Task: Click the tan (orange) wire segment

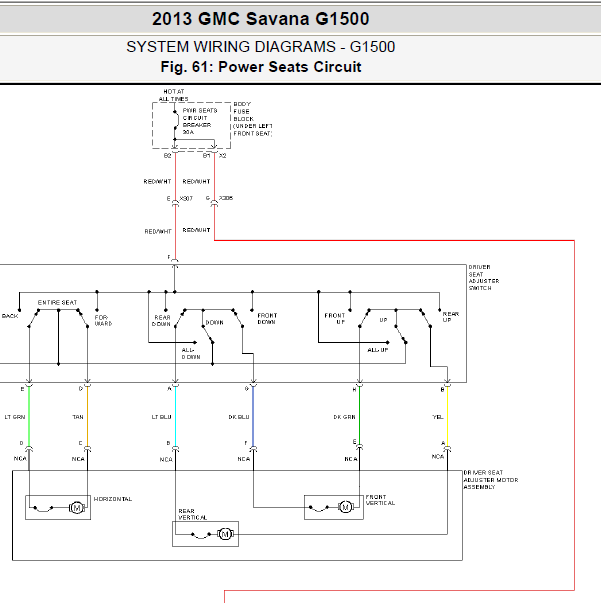Action: pyautogui.click(x=88, y=417)
